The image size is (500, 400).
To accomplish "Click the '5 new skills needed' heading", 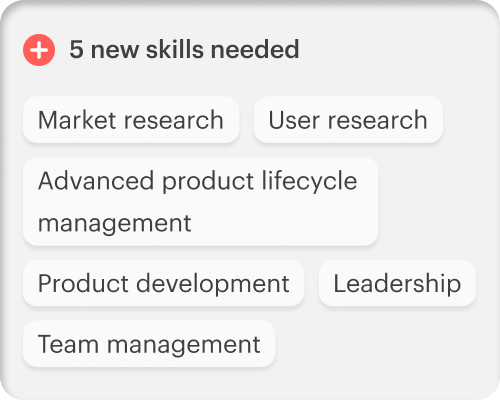I will pyautogui.click(x=184, y=49).
